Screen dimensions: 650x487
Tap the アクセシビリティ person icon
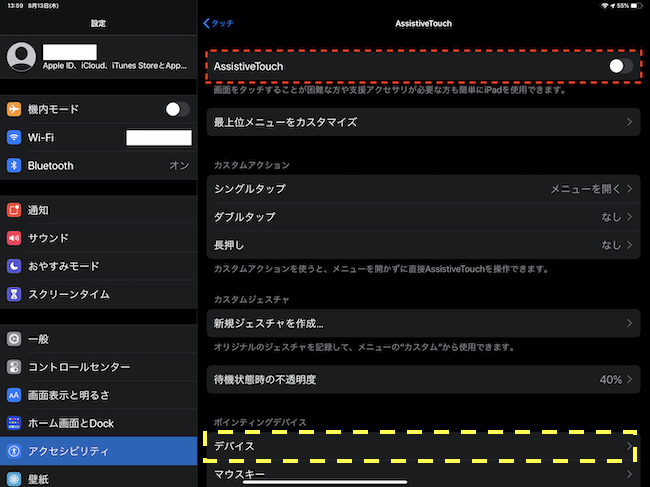click(x=14, y=451)
